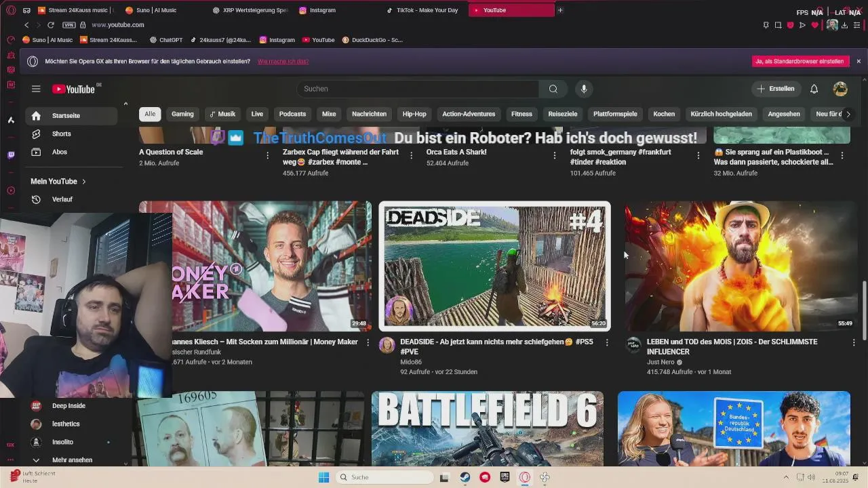Open Steam from the taskbar
The image size is (868, 488).
(465, 477)
